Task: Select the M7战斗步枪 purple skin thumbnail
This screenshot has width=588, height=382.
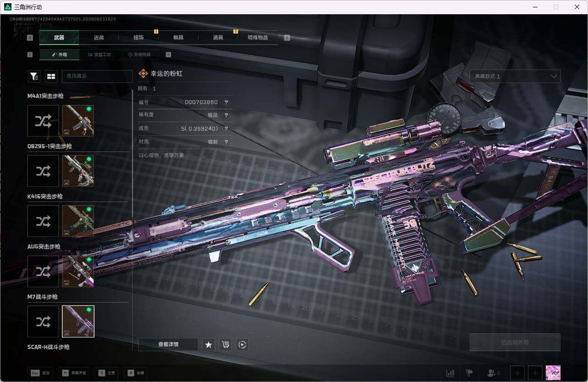Action: coord(78,321)
